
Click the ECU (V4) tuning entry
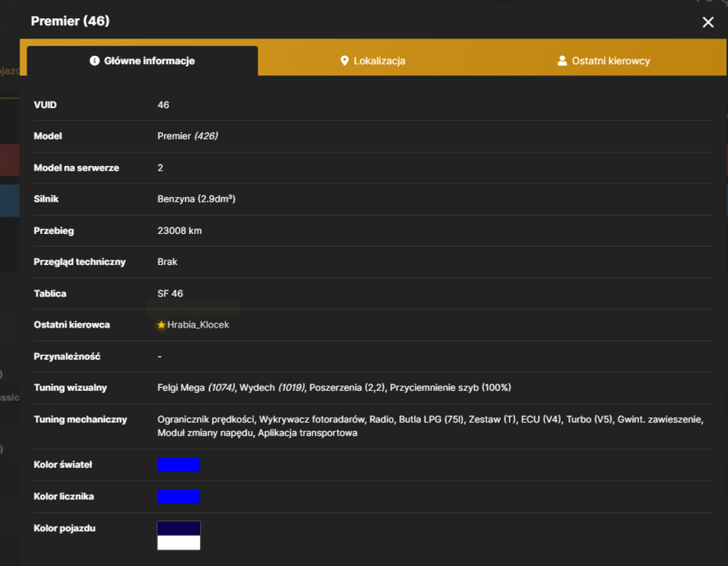[x=541, y=420]
